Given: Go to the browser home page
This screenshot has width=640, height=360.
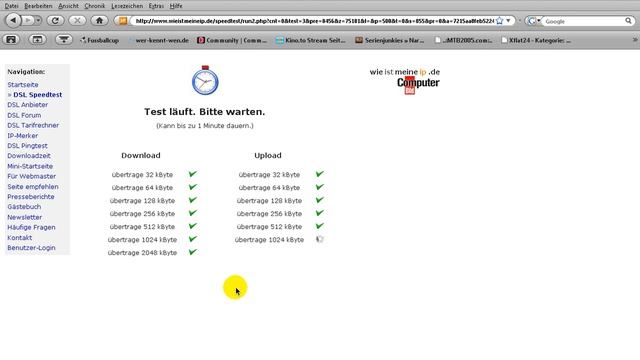Looking at the screenshot, I should (x=99, y=20).
